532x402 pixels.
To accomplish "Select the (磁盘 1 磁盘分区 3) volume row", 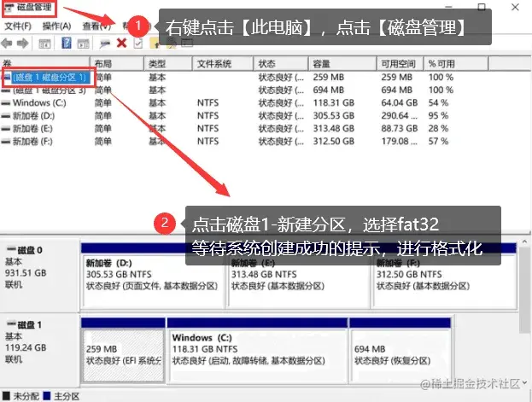I will point(50,90).
